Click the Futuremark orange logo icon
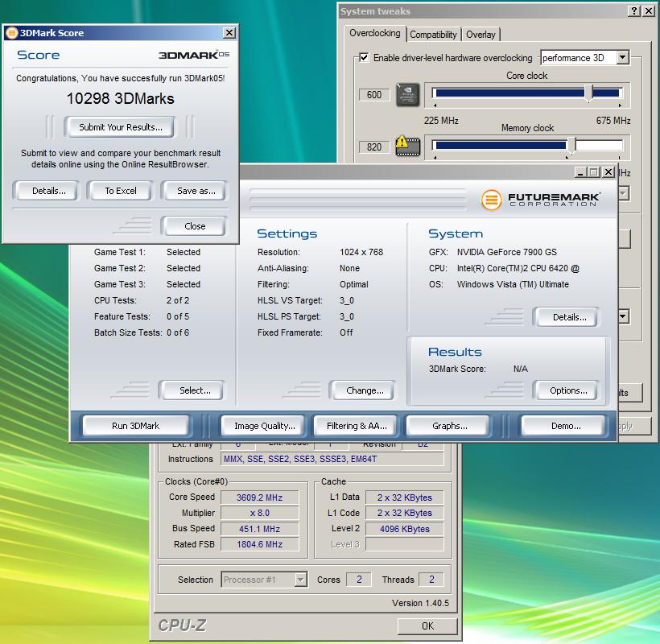This screenshot has height=644, width=660. (491, 200)
